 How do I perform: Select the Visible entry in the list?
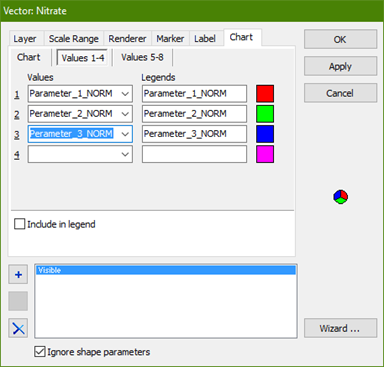(x=166, y=270)
